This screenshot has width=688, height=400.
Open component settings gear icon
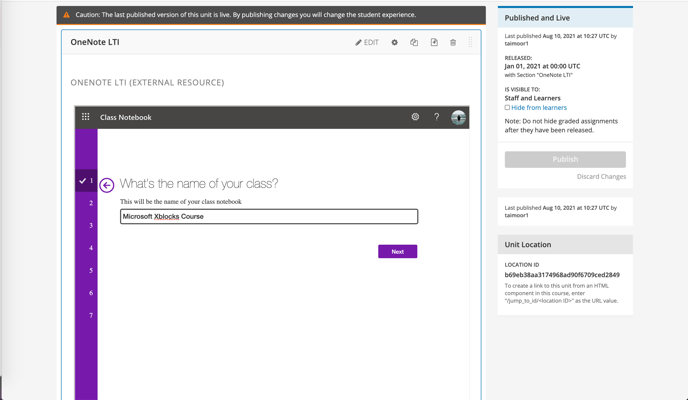pos(394,43)
